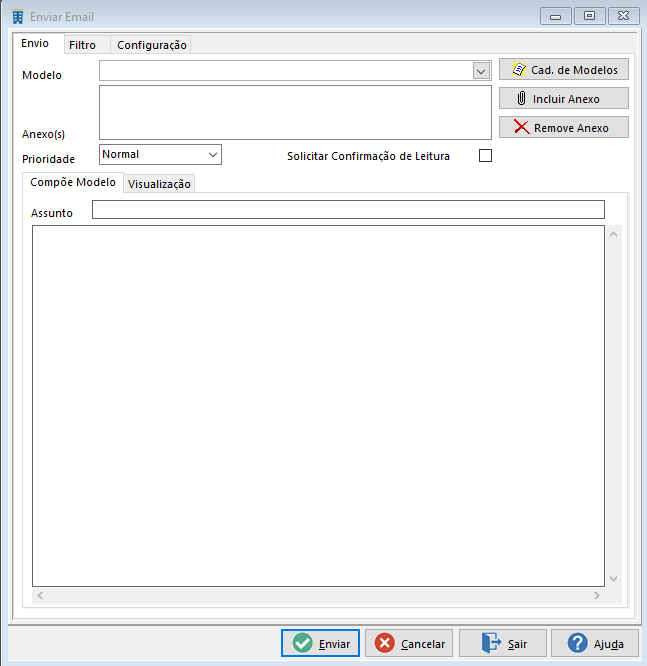Screen dimensions: 647x666
Task: Click the vertical scrollbar down arrow
Action: (613, 579)
